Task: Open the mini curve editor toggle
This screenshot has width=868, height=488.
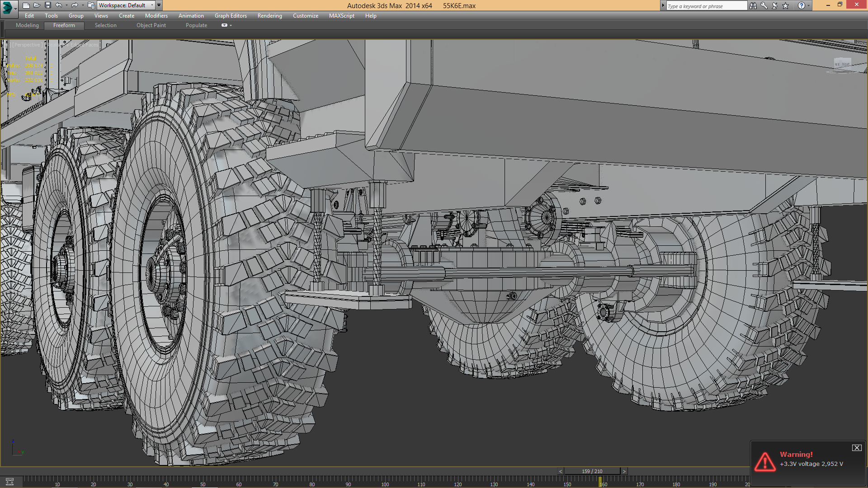Action: point(9,482)
